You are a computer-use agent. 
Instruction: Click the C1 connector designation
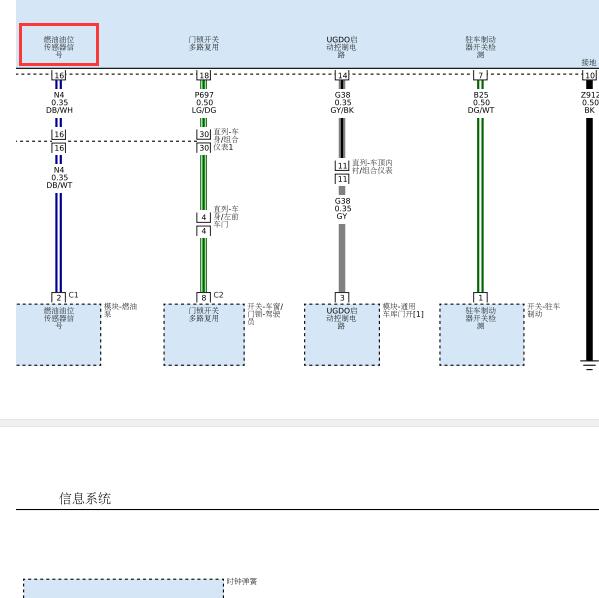(x=73, y=295)
